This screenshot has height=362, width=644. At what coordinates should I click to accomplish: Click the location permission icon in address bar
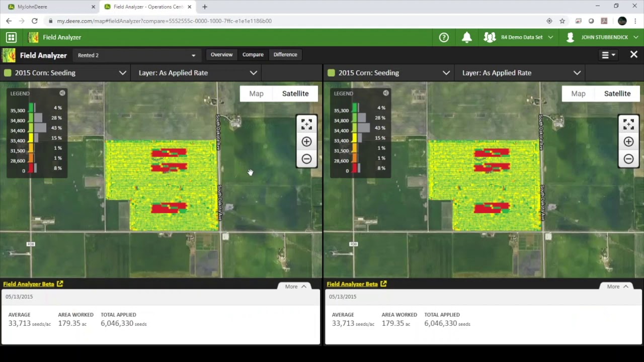(549, 21)
